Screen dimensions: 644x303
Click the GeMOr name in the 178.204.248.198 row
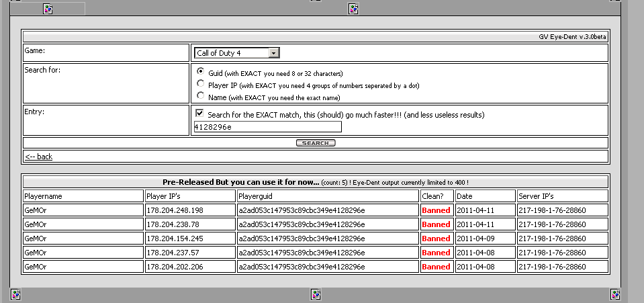click(36, 210)
